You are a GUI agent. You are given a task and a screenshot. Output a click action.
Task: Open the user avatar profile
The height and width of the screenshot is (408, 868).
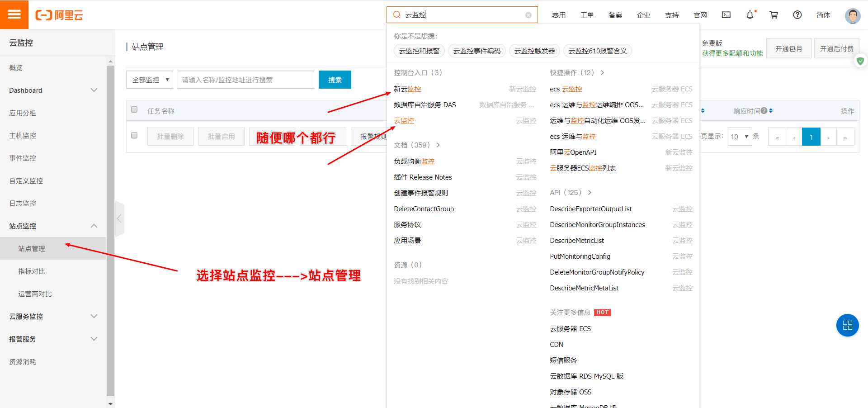click(x=852, y=15)
